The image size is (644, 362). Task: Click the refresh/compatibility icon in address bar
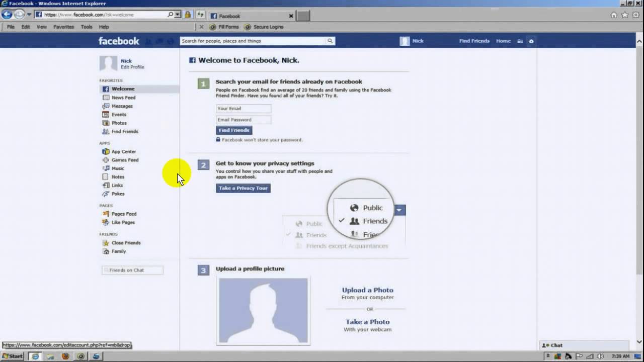(200, 15)
